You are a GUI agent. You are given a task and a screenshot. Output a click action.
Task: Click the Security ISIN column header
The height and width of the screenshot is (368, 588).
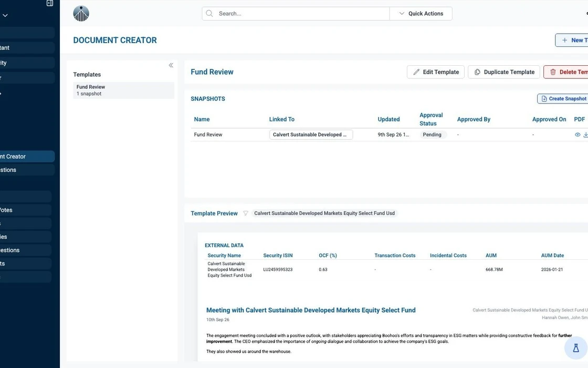pyautogui.click(x=278, y=255)
